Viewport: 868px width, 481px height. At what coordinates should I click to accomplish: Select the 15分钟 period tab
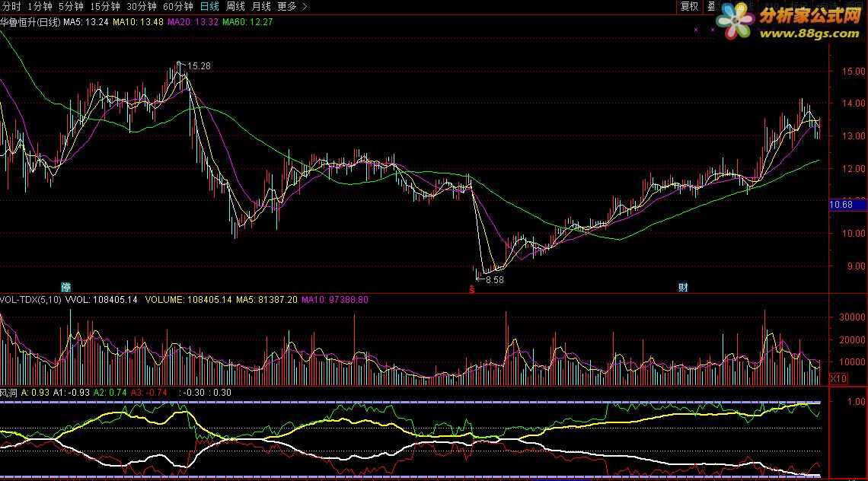coord(104,7)
